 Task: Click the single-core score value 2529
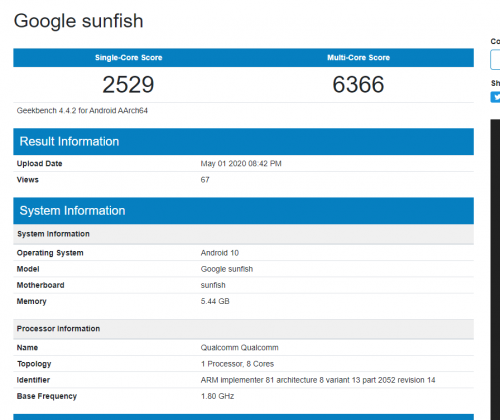[x=128, y=84]
